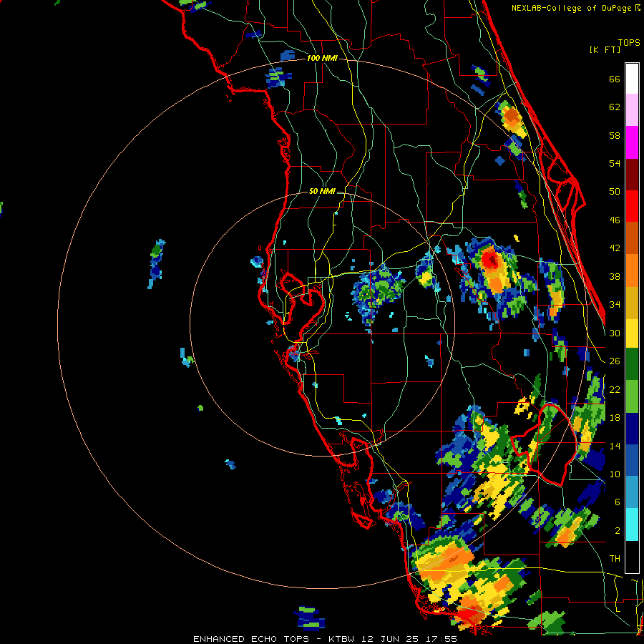Click legend value 46
The image size is (644, 644).
click(x=615, y=220)
